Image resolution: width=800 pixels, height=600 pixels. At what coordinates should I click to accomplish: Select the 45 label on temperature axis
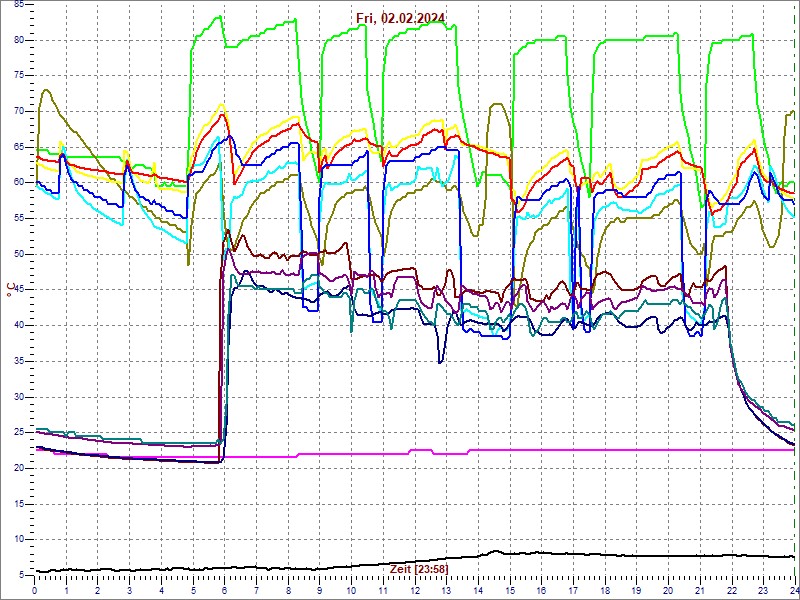(x=18, y=290)
